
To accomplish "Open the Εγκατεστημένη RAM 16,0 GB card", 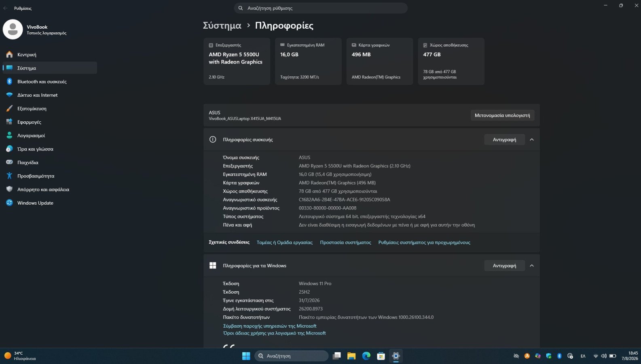I will pyautogui.click(x=308, y=61).
